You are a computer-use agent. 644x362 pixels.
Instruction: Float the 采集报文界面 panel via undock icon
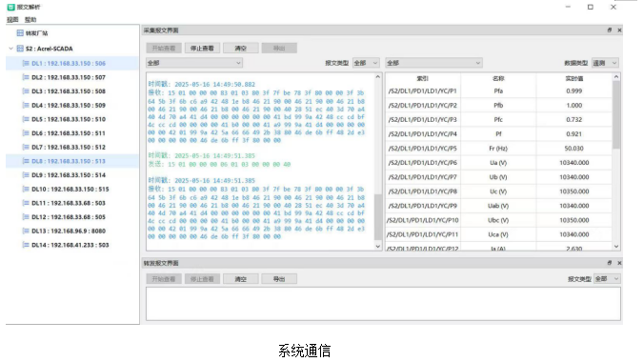point(610,30)
